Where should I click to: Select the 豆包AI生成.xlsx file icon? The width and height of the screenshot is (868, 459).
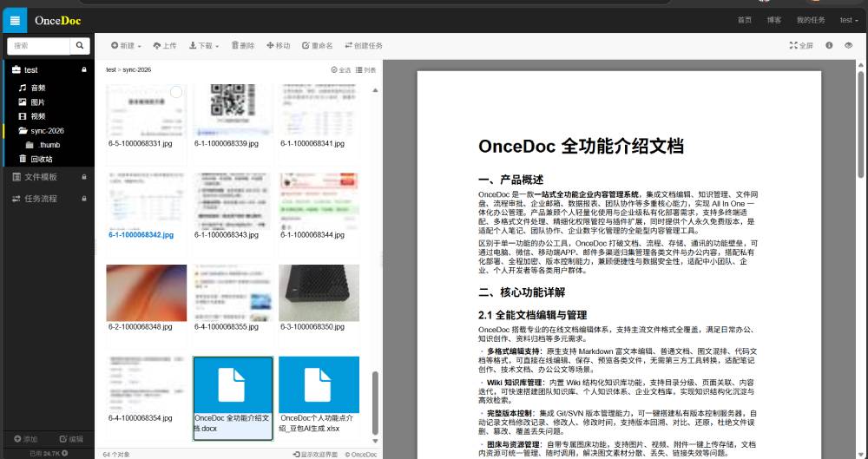[x=319, y=384]
